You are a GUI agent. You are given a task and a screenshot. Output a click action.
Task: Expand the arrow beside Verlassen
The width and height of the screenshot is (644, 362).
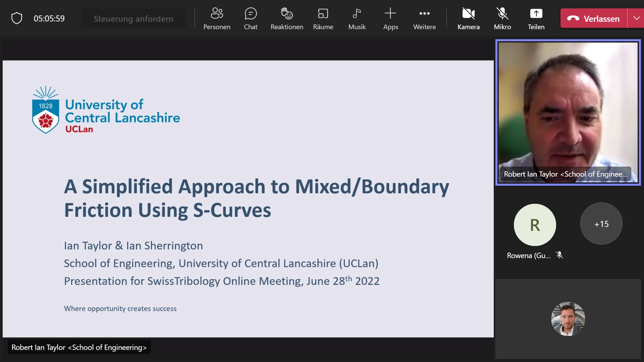[x=636, y=18]
